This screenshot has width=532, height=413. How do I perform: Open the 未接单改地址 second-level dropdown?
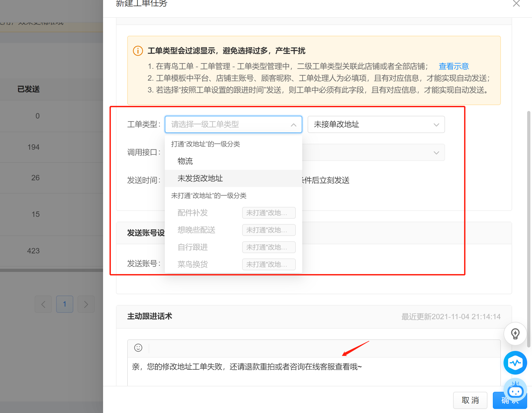(376, 124)
